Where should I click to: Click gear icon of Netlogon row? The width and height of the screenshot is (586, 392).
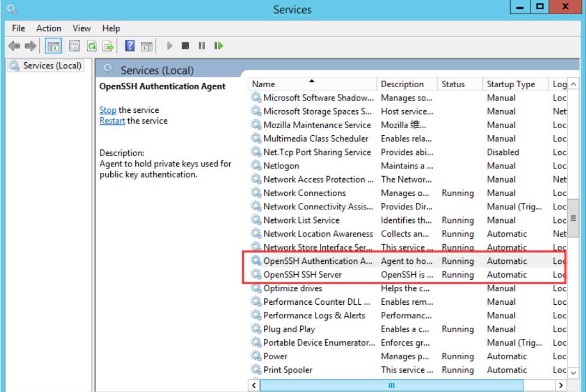click(256, 165)
